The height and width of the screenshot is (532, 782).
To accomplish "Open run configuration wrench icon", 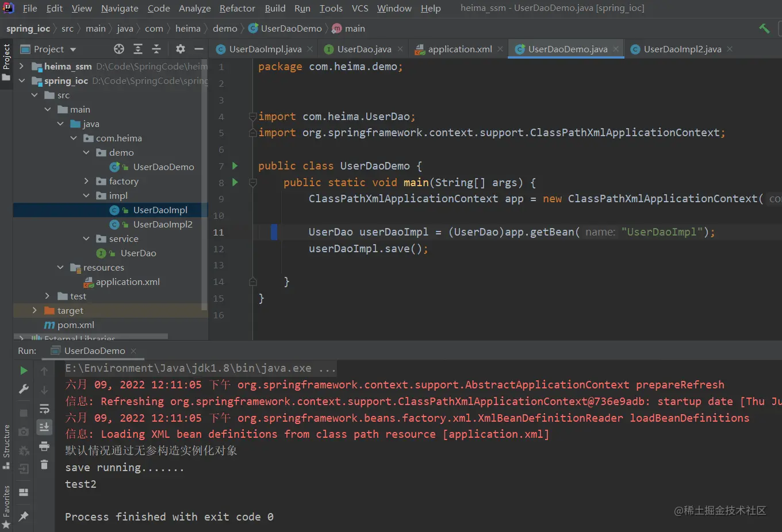I will (x=24, y=390).
